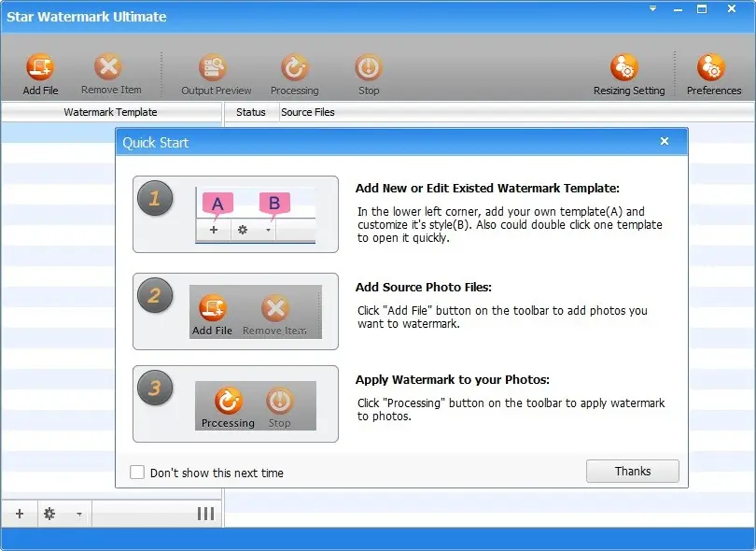756x551 pixels.
Task: Open Resizing Setting
Action: coord(629,75)
